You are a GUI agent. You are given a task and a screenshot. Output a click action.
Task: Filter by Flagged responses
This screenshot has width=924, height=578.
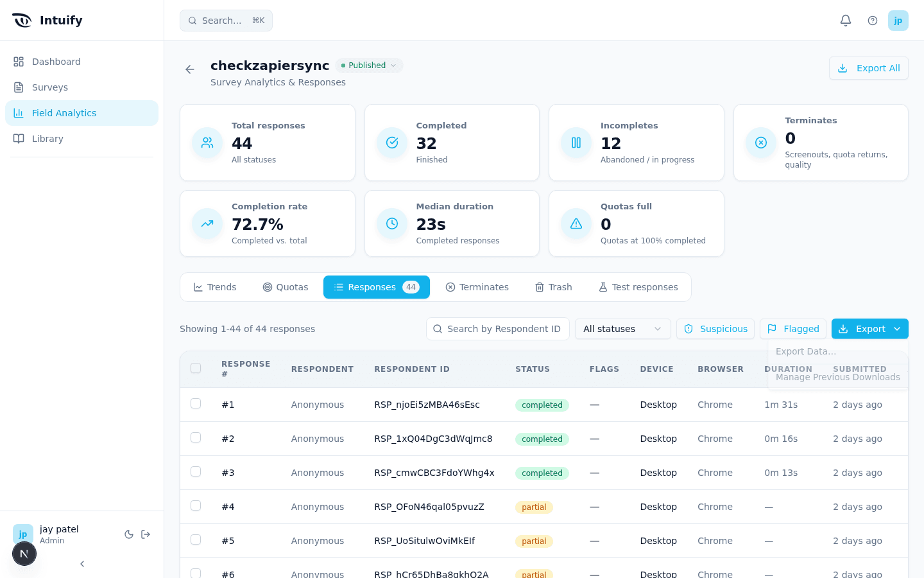(x=793, y=329)
